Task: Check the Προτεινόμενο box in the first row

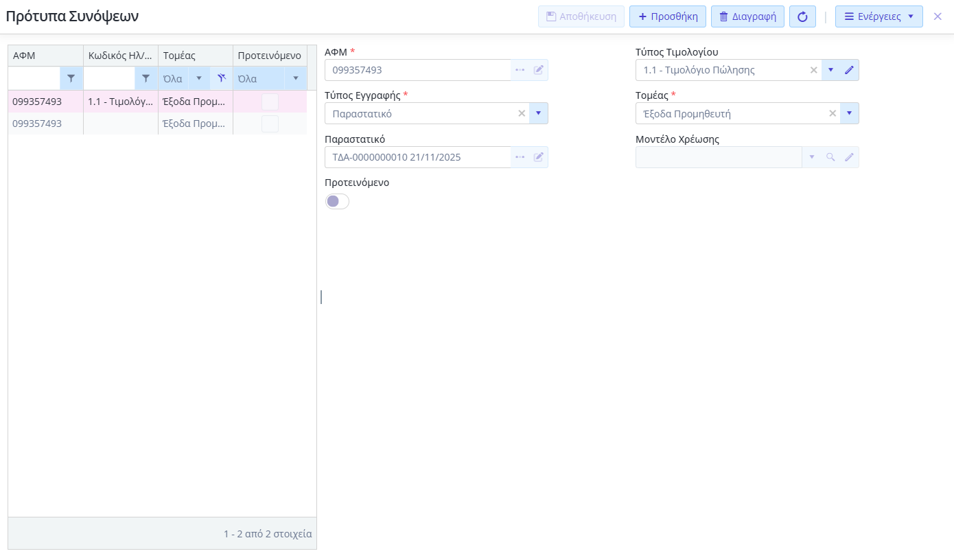Action: tap(270, 102)
